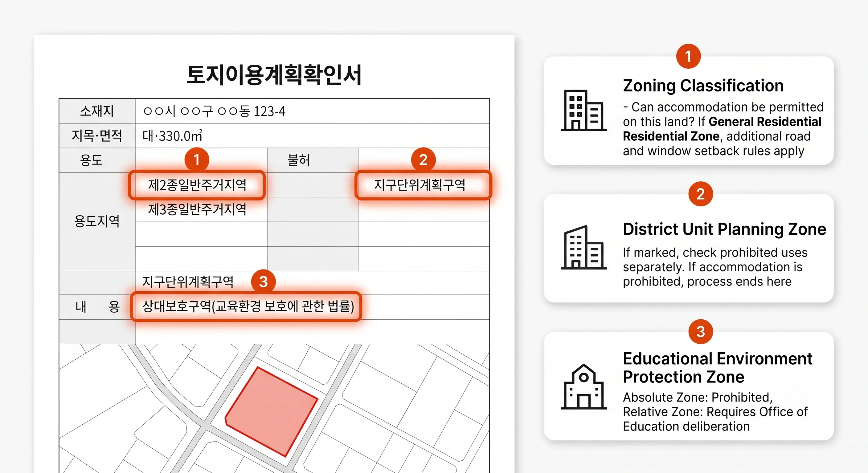868x473 pixels.
Task: Select the Educational Environment Protection Zone heading
Action: click(718, 368)
